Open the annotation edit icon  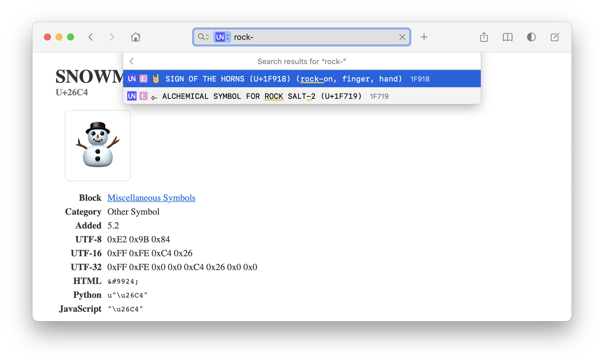coord(555,37)
